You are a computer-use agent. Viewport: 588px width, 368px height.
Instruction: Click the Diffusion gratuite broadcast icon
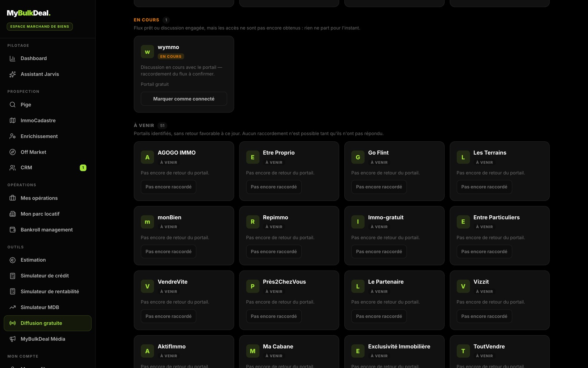coord(12,323)
